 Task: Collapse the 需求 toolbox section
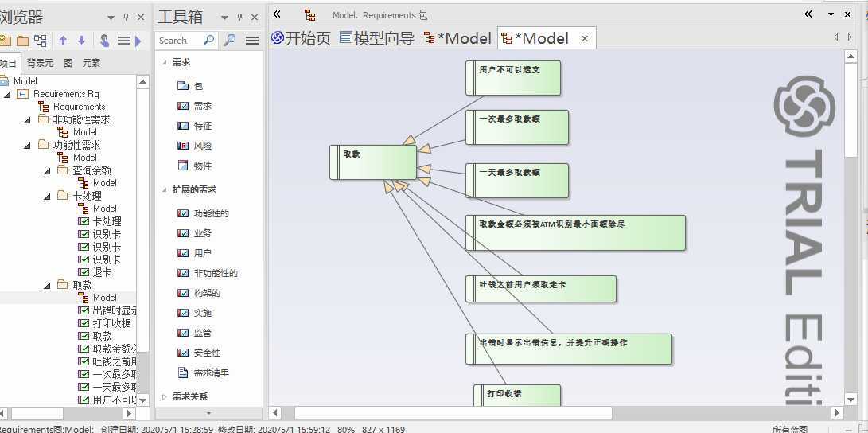point(165,63)
